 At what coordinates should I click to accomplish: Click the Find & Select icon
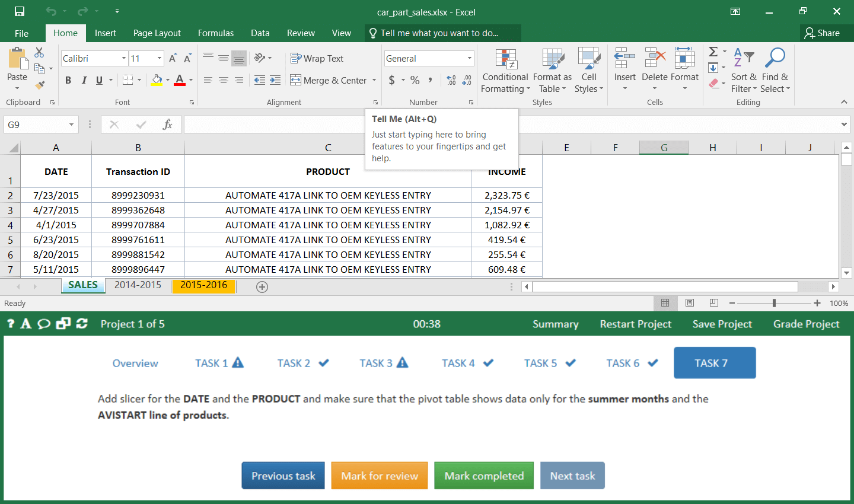pyautogui.click(x=775, y=71)
